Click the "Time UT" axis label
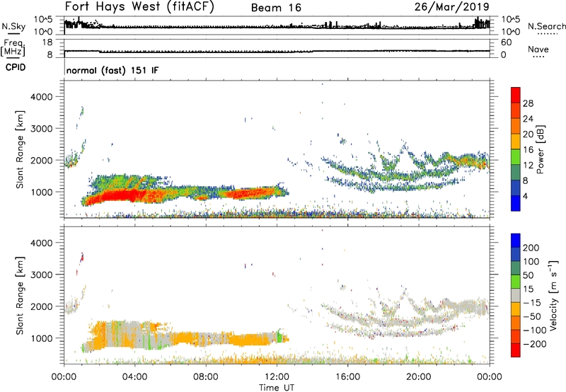The width and height of the screenshot is (566, 392). pos(277,388)
